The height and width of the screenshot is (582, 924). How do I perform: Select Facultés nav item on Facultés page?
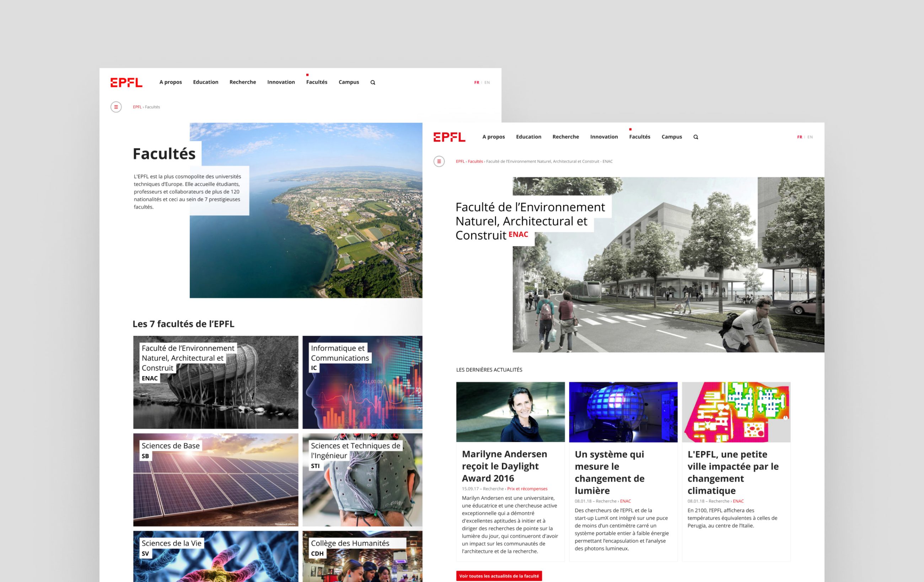[x=317, y=82]
